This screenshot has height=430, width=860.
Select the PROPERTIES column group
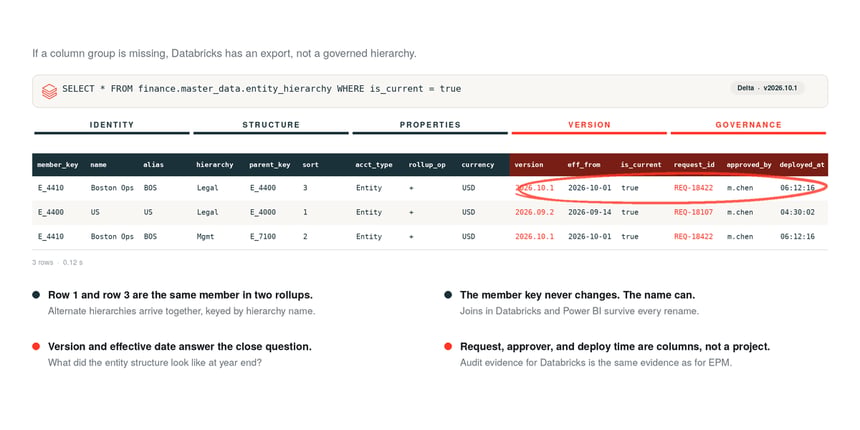tap(430, 125)
